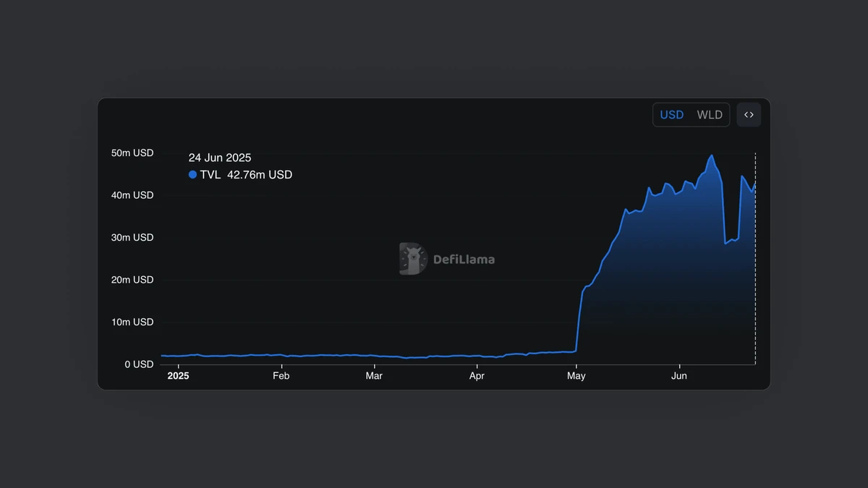This screenshot has width=868, height=488.
Task: Click the TVL 42.76m USD value
Action: pyautogui.click(x=259, y=175)
